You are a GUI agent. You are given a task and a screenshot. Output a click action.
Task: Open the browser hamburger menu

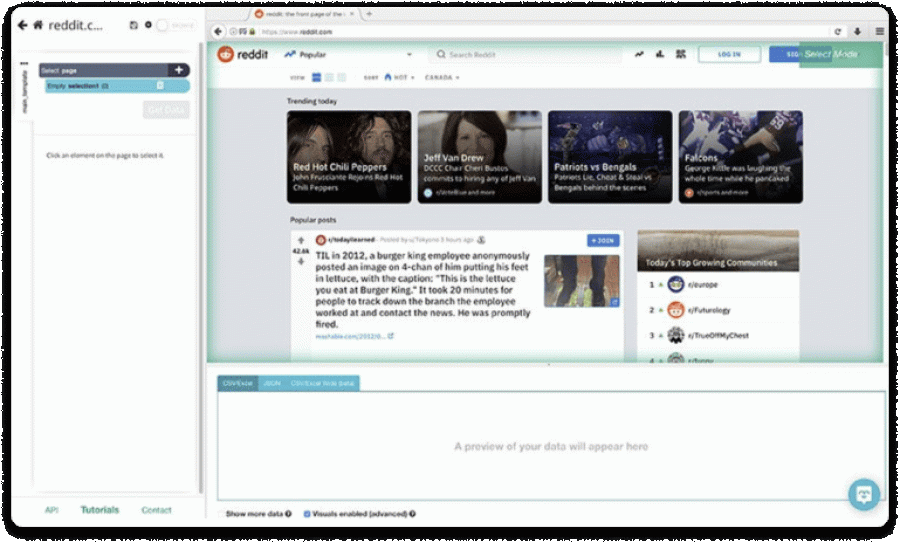click(x=879, y=32)
